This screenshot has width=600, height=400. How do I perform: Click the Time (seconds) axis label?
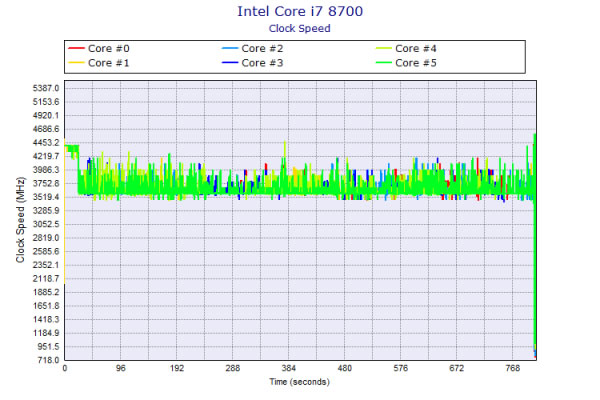click(300, 382)
